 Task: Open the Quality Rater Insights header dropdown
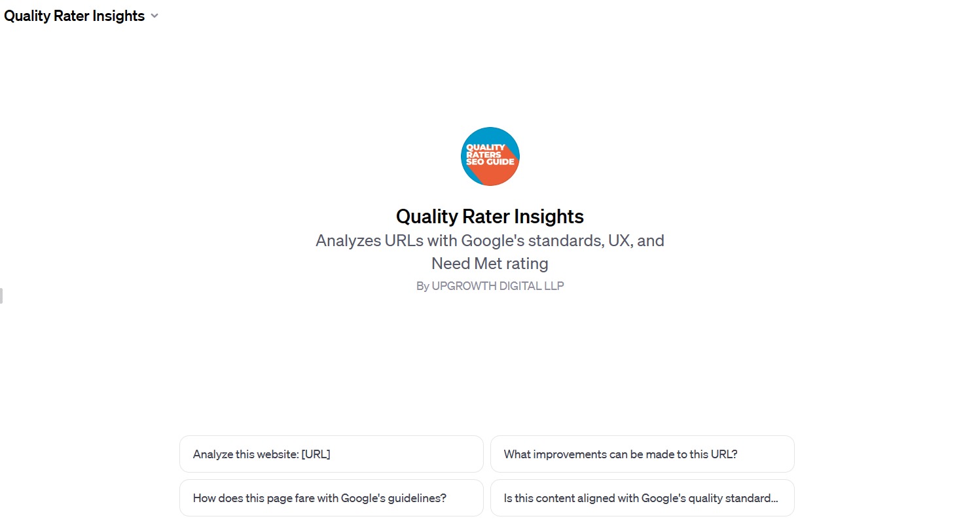coord(81,16)
